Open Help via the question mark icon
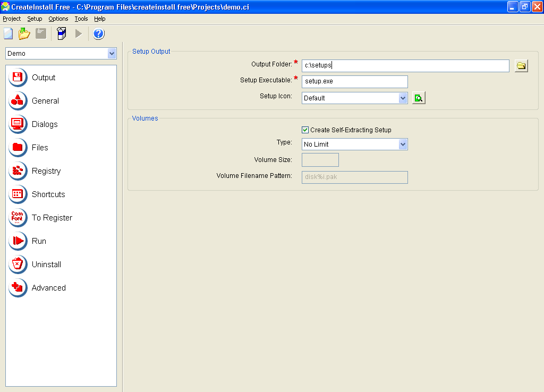 pyautogui.click(x=98, y=33)
